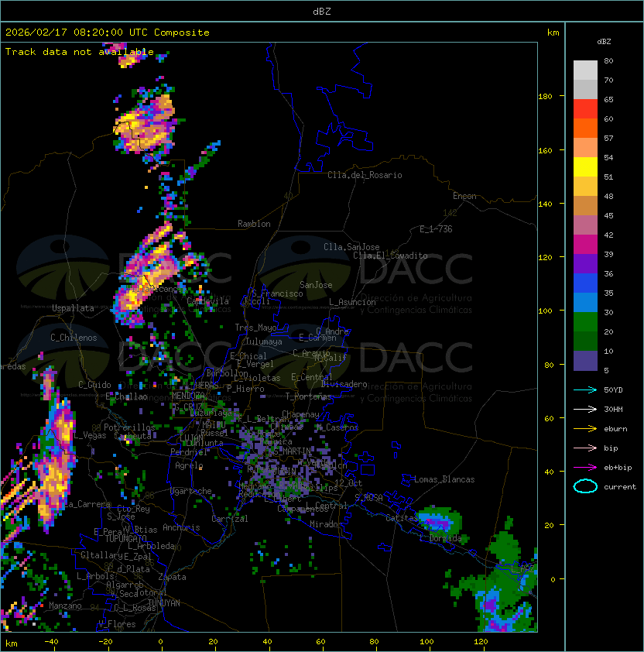Click the 'dBZ' heading above the color scale
The width and height of the screenshot is (644, 652).
click(604, 42)
